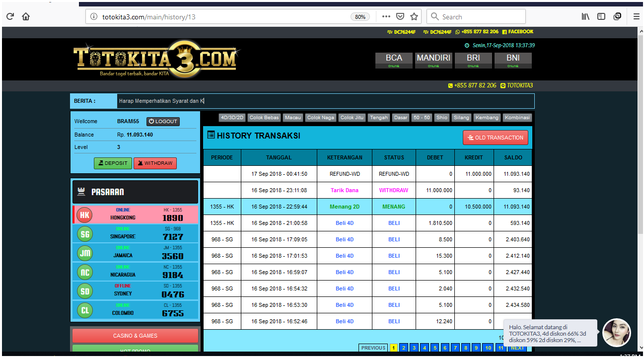Viewport: 644px width, 359px height.
Task: Open the Firefox library icon
Action: (x=586, y=16)
